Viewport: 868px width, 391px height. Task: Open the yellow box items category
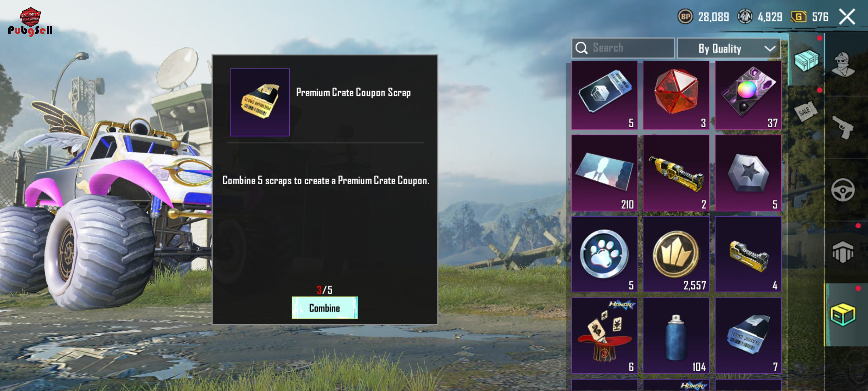point(843,314)
